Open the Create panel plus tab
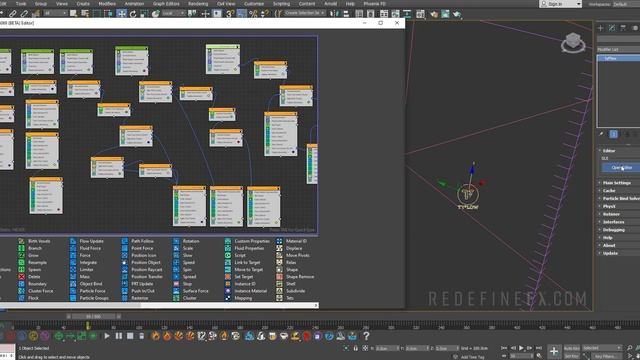640x360 pixels. [600, 28]
